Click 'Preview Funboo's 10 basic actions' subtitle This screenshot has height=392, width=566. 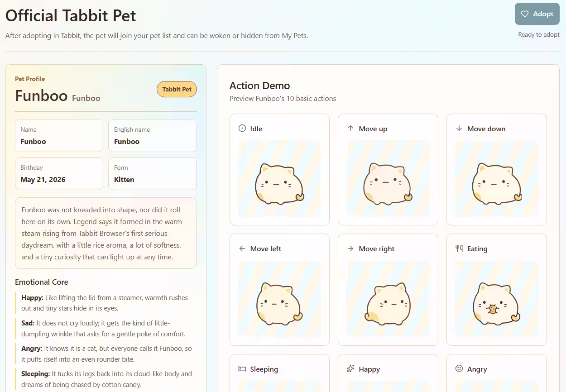(283, 98)
